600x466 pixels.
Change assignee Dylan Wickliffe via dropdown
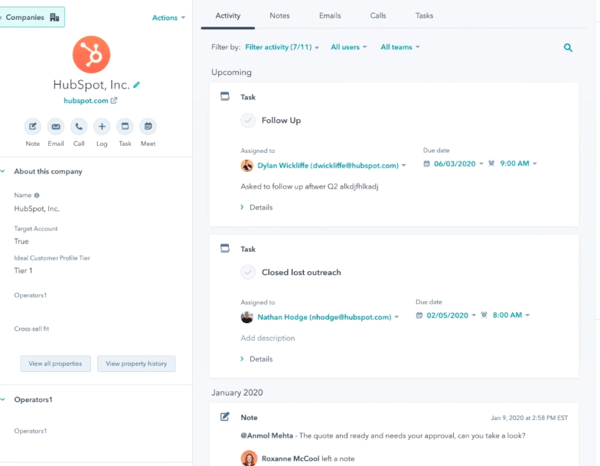pos(331,165)
